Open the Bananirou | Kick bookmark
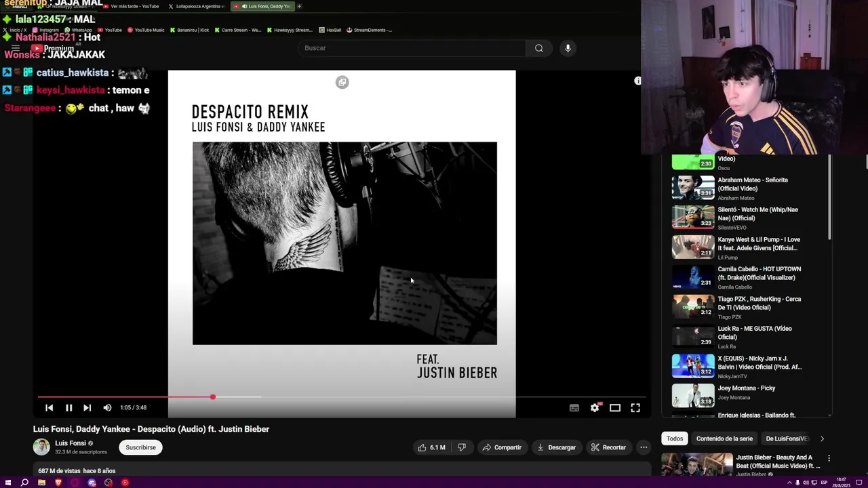Screen dimensions: 868x488 [190, 30]
